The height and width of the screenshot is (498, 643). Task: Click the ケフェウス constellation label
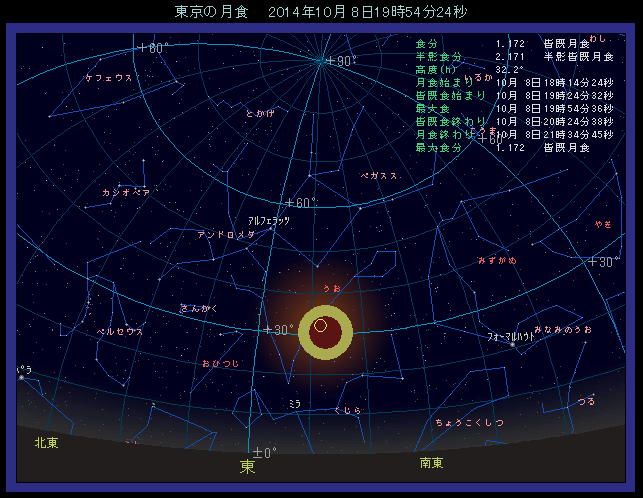click(108, 77)
